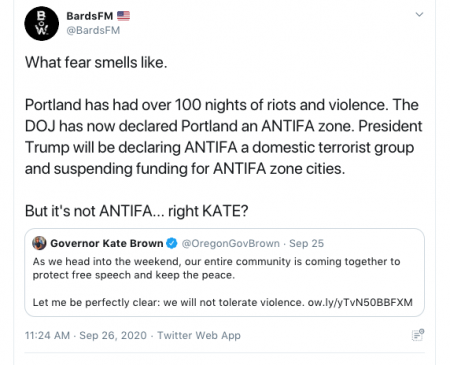Open the ow.ly/yTvN50BBFXM link

coord(360,302)
